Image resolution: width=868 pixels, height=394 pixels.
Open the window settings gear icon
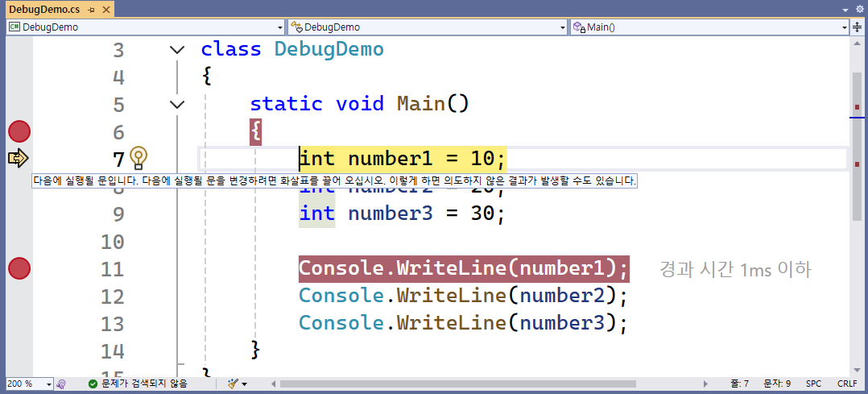(x=859, y=8)
